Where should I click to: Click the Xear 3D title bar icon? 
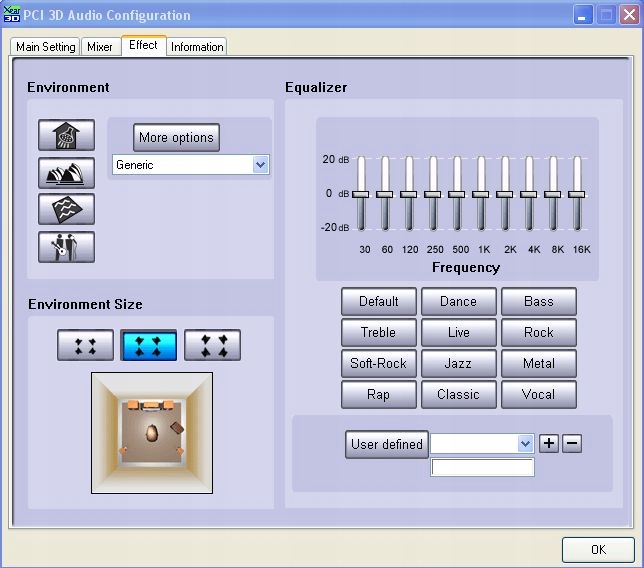tap(12, 14)
